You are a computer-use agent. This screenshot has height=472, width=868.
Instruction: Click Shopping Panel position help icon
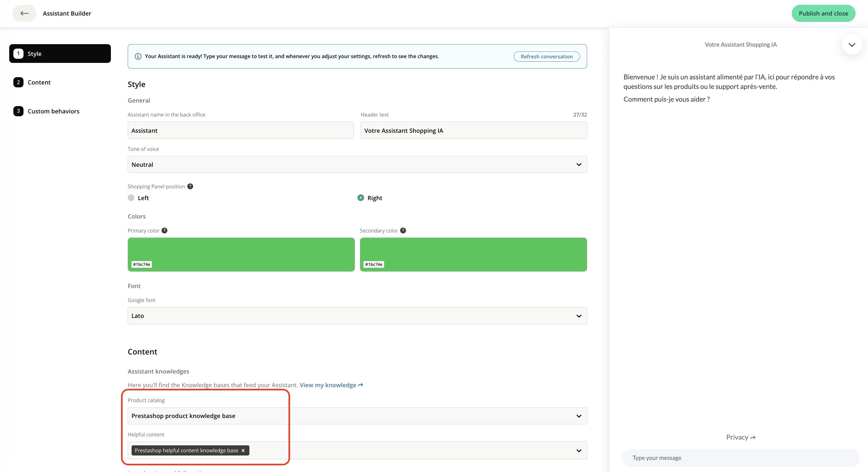[x=190, y=186]
